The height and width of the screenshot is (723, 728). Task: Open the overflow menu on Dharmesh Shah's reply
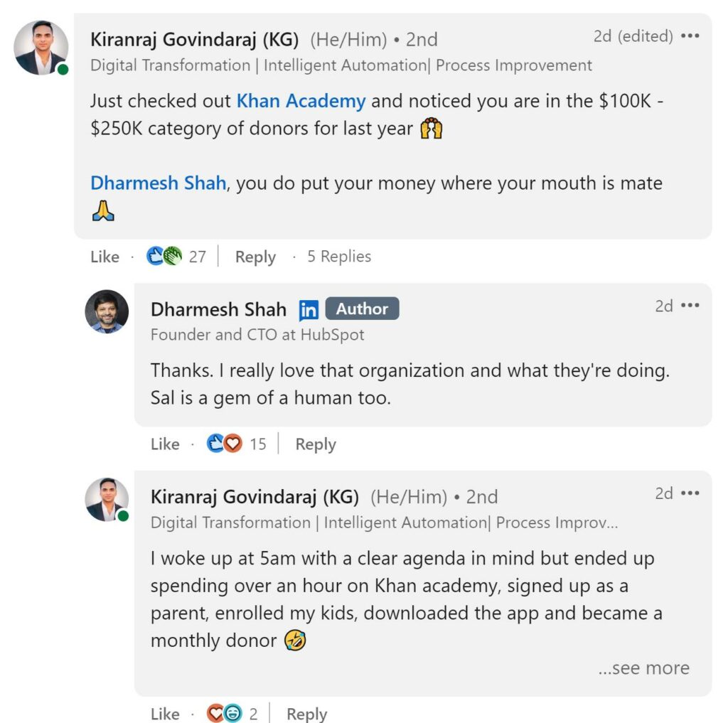pyautogui.click(x=689, y=305)
